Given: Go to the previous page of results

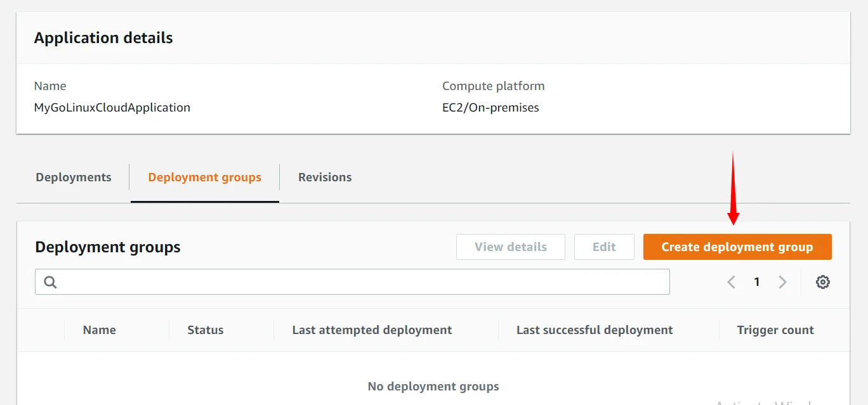Looking at the screenshot, I should [731, 282].
